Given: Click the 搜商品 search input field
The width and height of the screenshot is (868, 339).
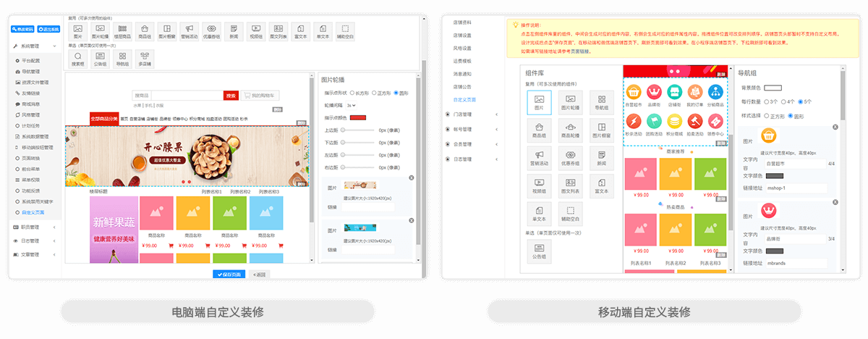Looking at the screenshot, I should click(177, 95).
